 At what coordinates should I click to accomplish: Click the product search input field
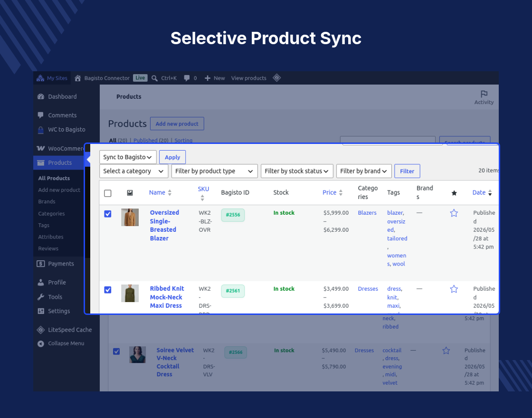[x=388, y=140]
